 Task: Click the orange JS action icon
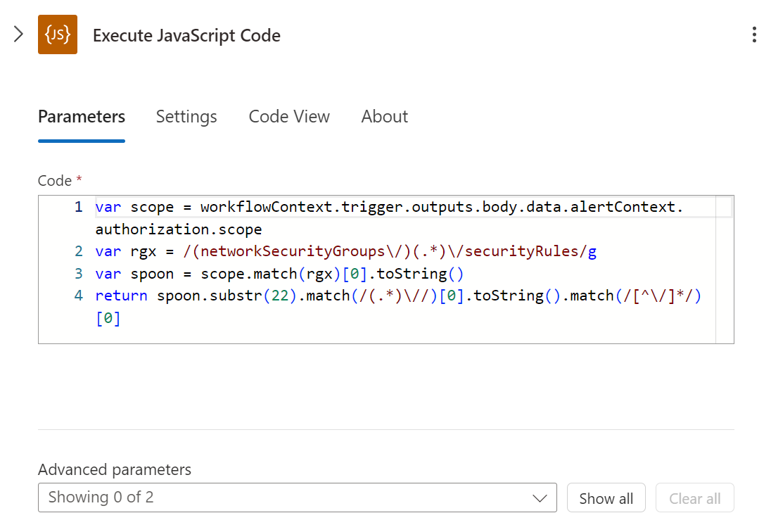58,35
